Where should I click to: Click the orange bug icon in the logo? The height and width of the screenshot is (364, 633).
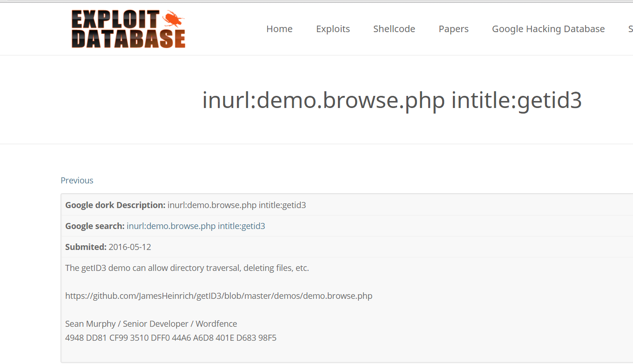pos(173,20)
